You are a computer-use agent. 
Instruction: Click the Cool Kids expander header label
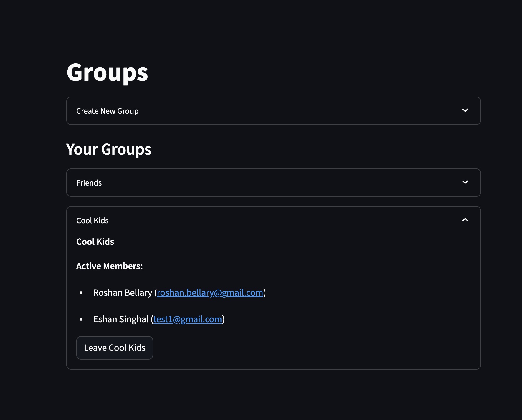pos(92,221)
